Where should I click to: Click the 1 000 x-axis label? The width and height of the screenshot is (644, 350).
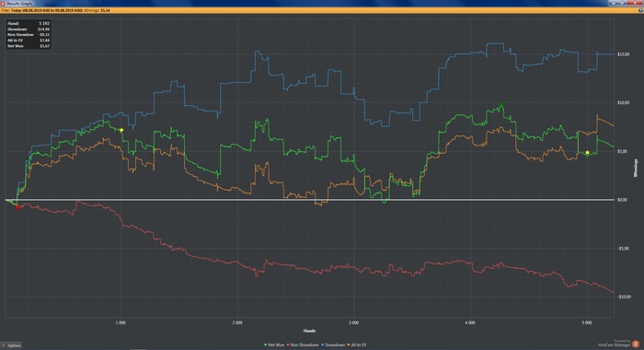[x=121, y=323]
